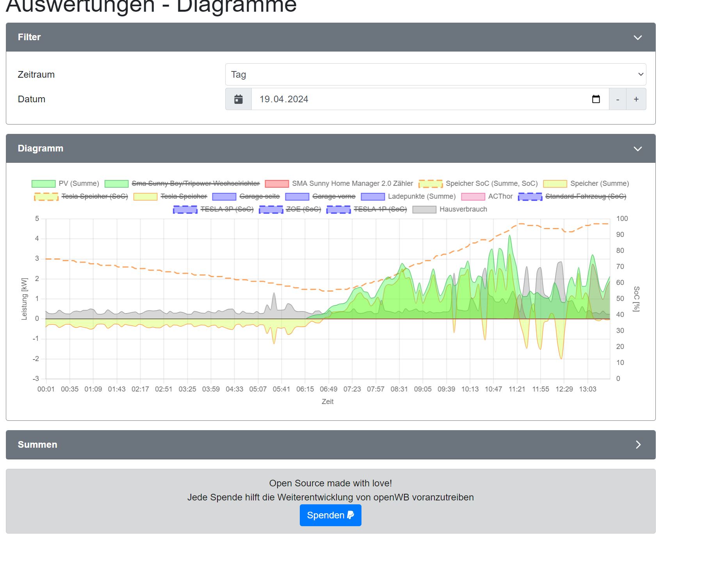Open the Zeitraum dropdown

click(x=435, y=75)
